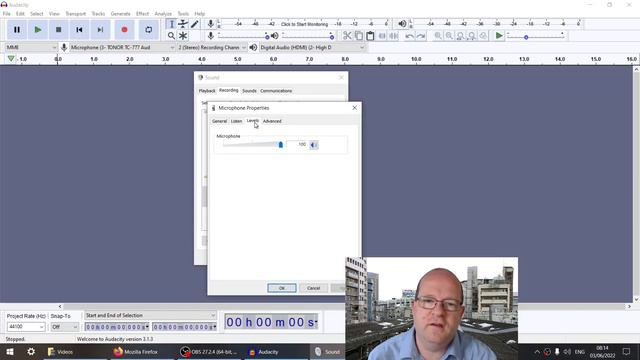The image size is (640, 360).
Task: Click the Redo arrow icon
Action: tap(421, 36)
